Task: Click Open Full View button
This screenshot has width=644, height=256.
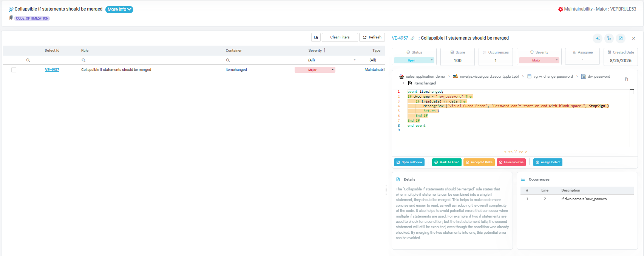Action: click(409, 162)
